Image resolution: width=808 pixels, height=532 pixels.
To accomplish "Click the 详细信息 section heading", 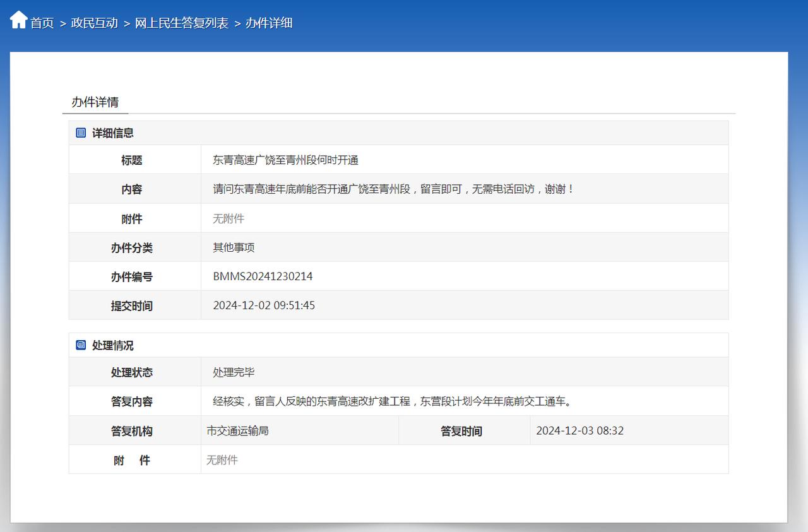I will pyautogui.click(x=113, y=133).
